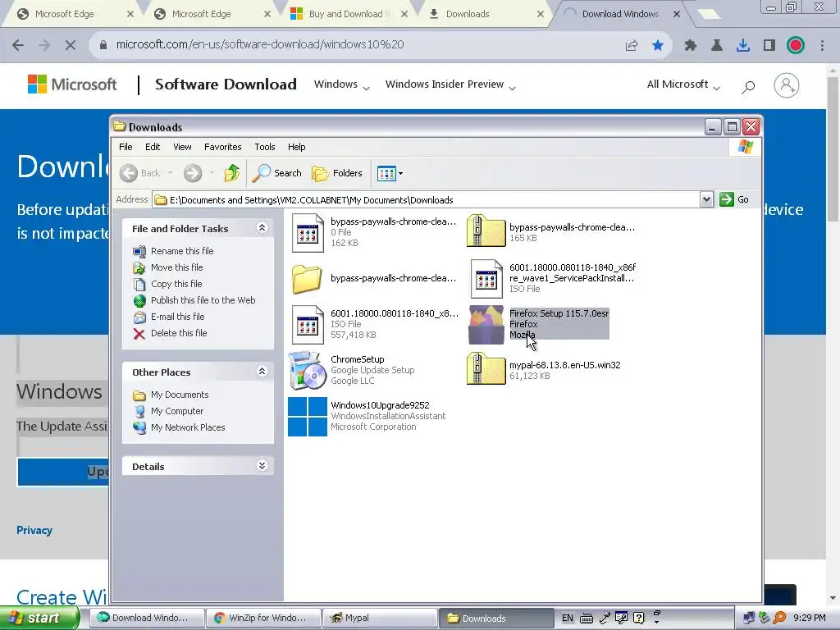Click the Privacy link on the web page
840x630 pixels.
pyautogui.click(x=34, y=530)
